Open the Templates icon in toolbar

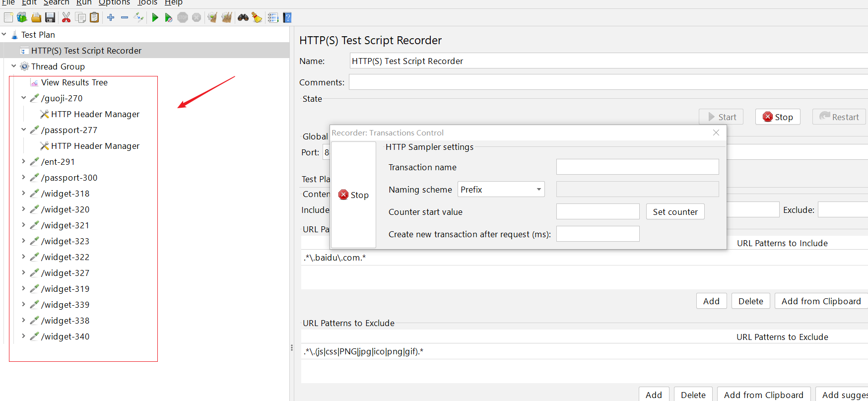point(22,18)
